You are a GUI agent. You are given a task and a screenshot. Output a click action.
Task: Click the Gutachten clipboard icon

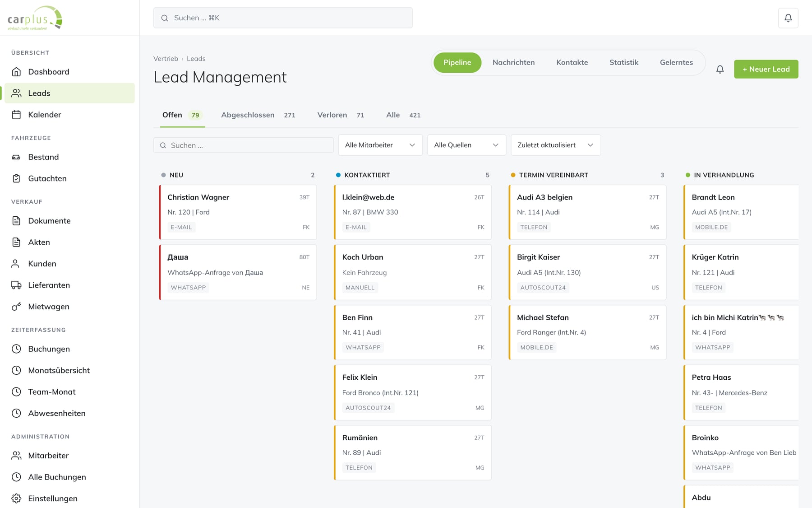click(16, 178)
